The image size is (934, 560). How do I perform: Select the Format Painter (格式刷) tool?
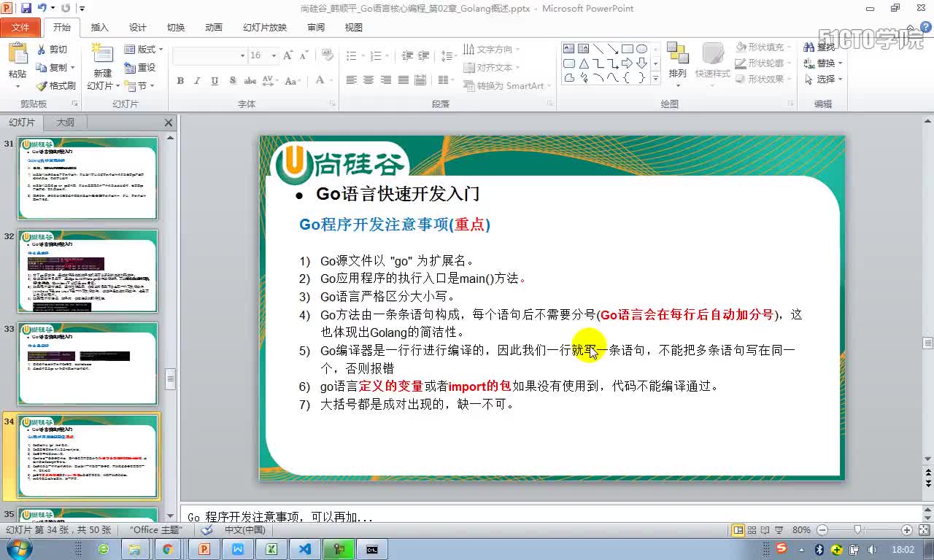tap(56, 86)
